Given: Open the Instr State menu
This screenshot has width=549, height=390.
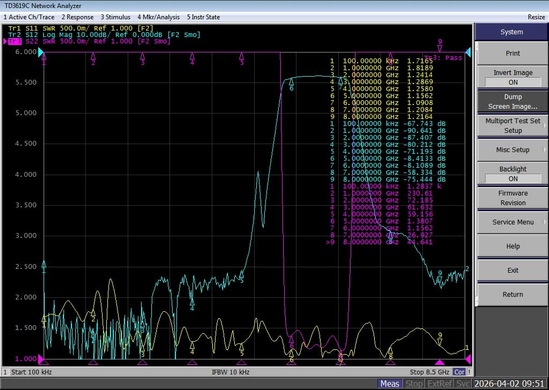Looking at the screenshot, I should point(203,17).
